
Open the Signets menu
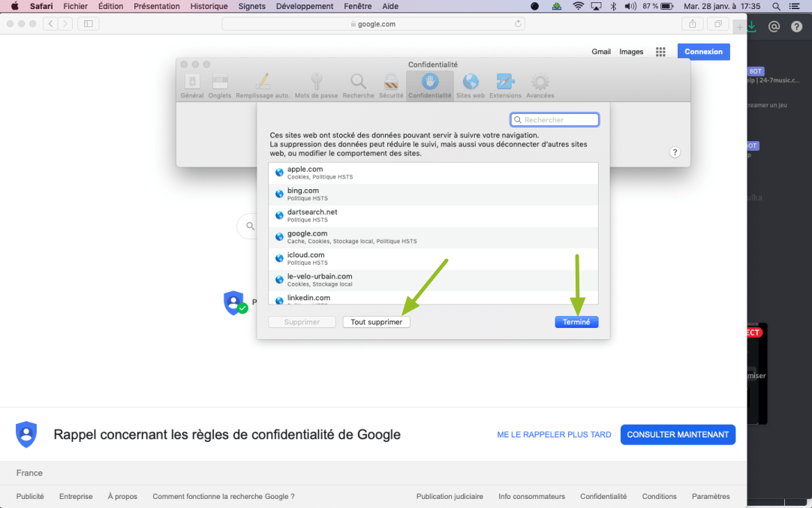[251, 6]
